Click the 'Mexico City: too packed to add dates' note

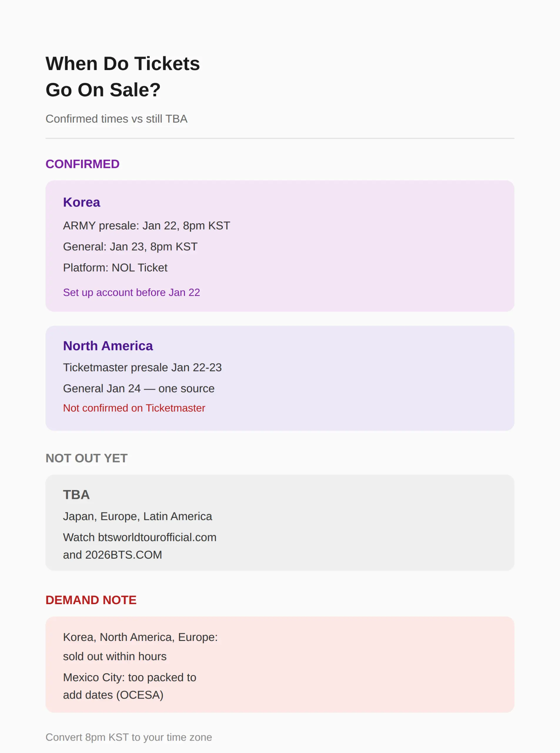tap(130, 686)
